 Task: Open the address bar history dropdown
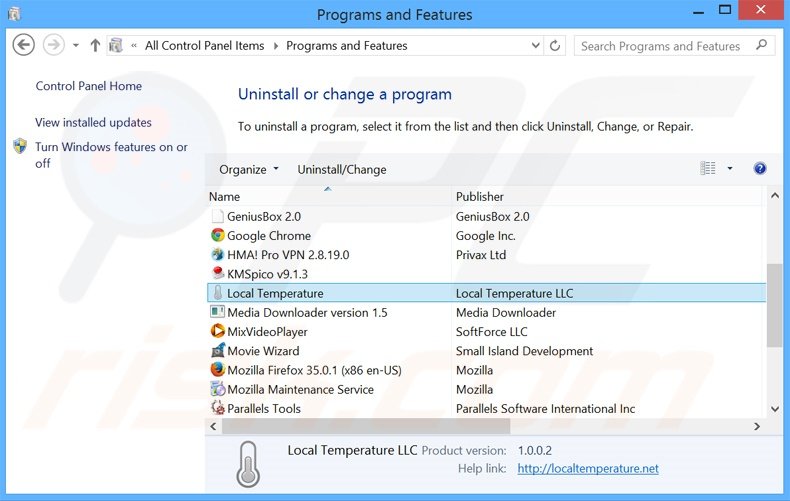click(x=536, y=46)
